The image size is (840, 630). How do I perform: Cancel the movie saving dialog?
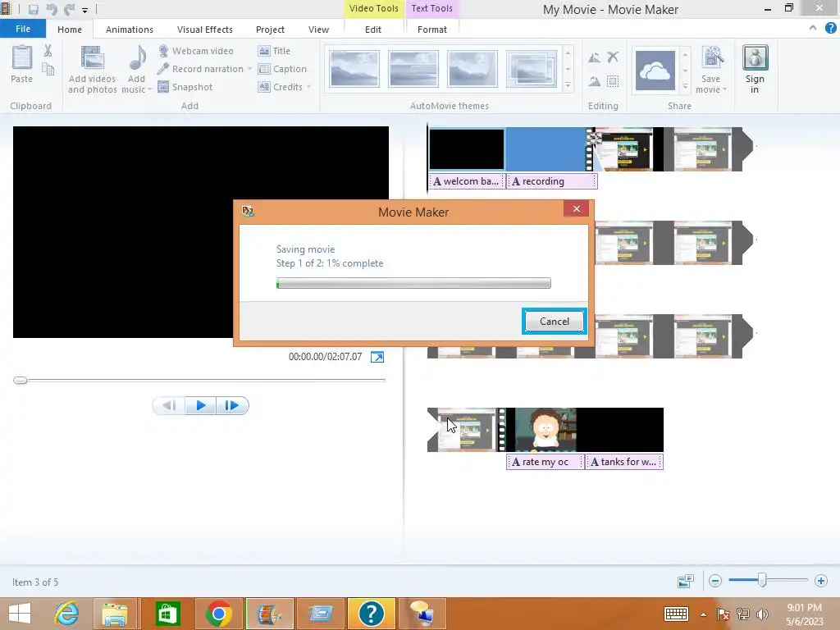[554, 321]
